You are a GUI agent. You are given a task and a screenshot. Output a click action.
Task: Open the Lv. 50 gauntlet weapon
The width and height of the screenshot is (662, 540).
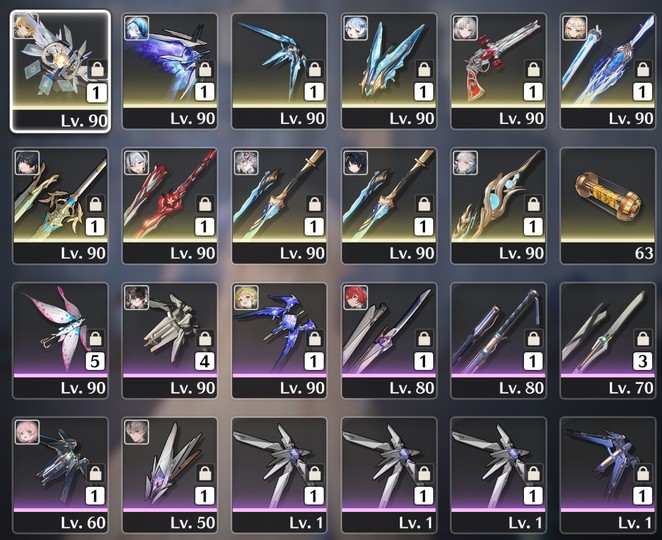click(x=170, y=475)
